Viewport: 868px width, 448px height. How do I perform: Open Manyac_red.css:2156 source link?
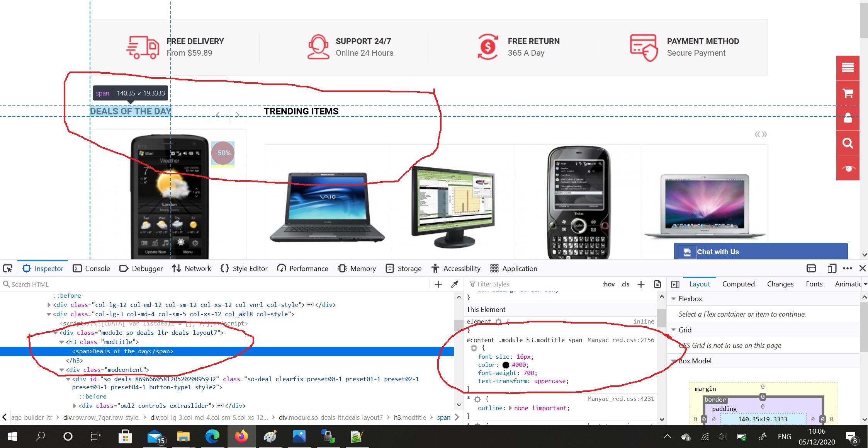coord(621,340)
